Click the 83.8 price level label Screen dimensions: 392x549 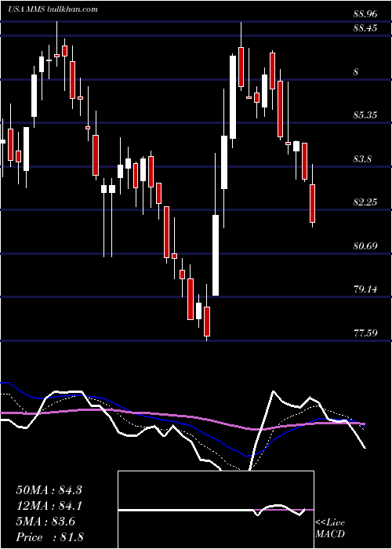pos(362,159)
